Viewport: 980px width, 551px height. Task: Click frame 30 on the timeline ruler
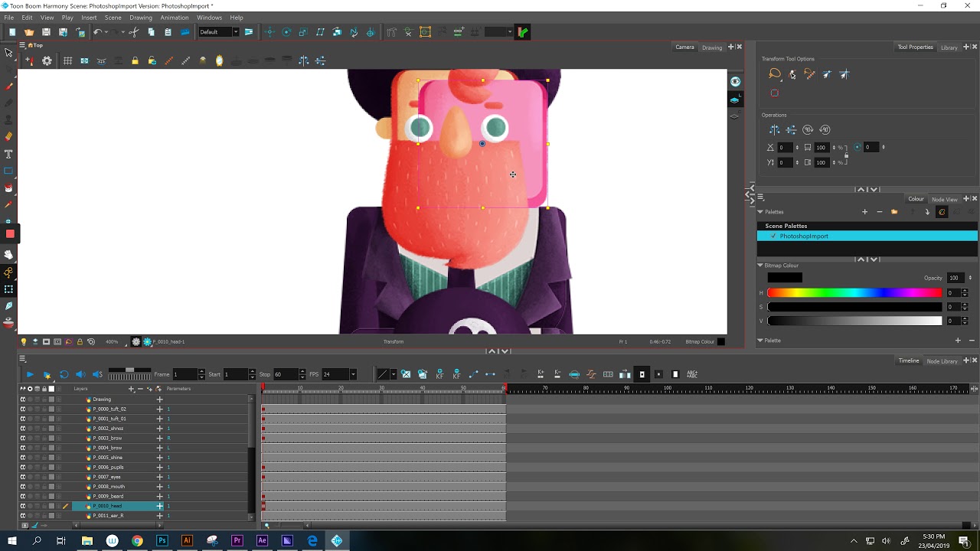coord(382,390)
